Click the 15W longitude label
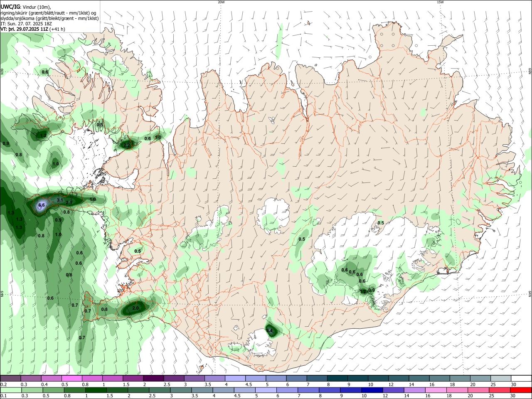This screenshot has width=532, height=399. (x=440, y=2)
